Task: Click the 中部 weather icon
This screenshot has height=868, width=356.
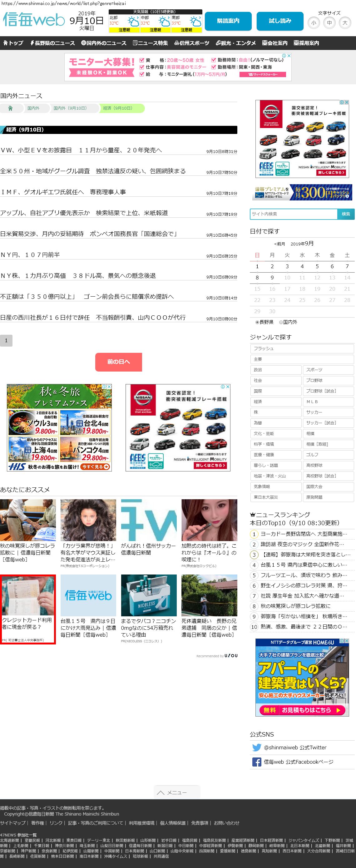Action: [164, 22]
